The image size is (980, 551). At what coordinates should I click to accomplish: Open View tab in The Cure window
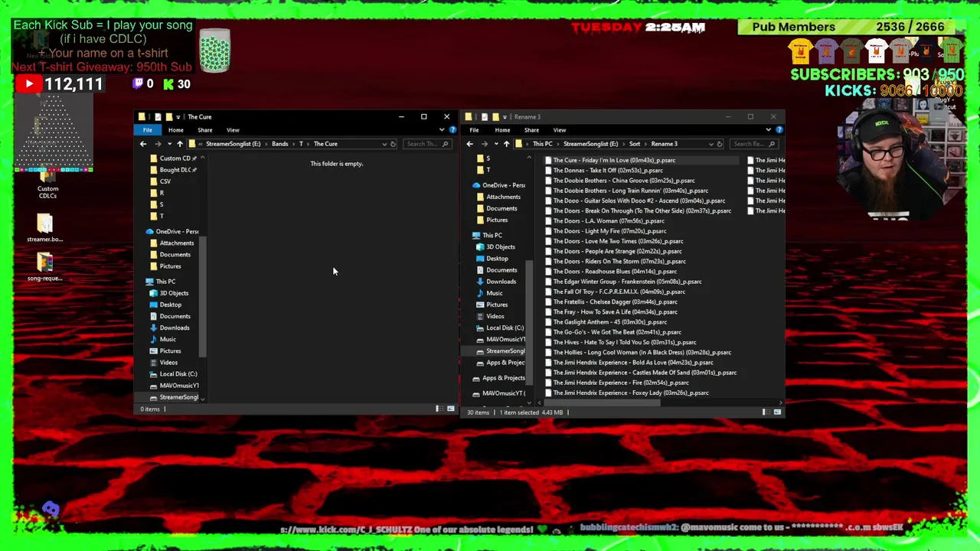(x=233, y=130)
